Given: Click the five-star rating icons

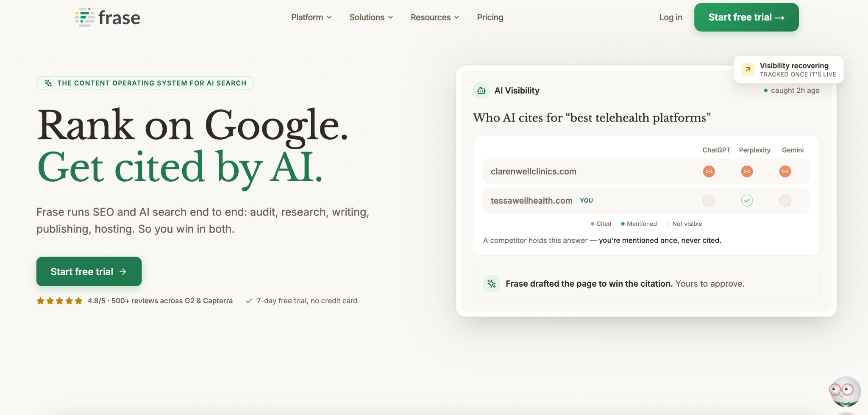Looking at the screenshot, I should coord(59,301).
